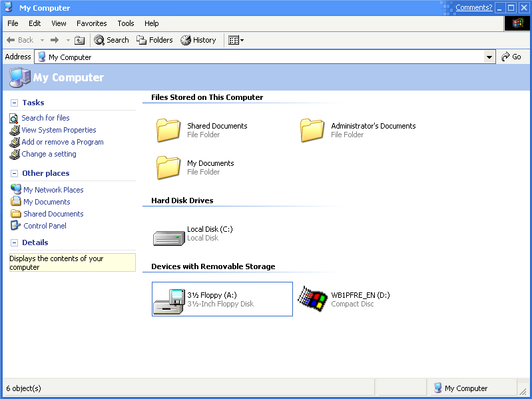Toggle the Folders pane button

pos(154,40)
